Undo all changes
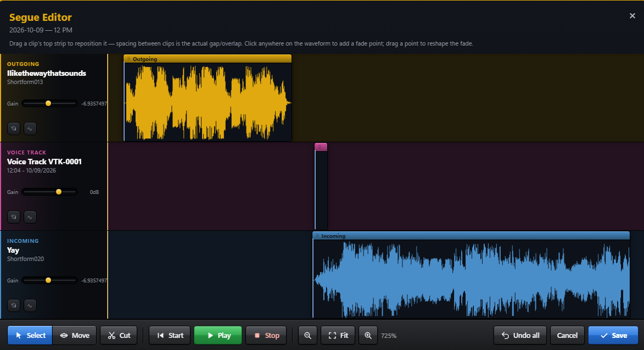 pos(520,335)
